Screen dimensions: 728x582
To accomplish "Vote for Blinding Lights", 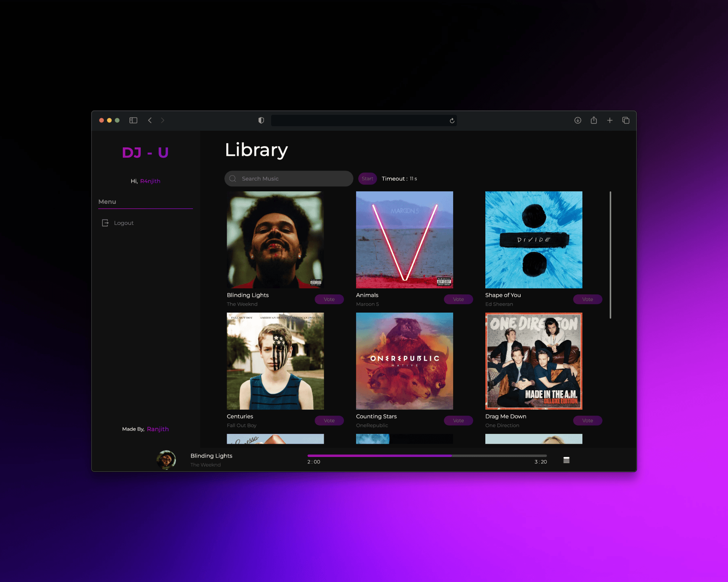I will 329,299.
